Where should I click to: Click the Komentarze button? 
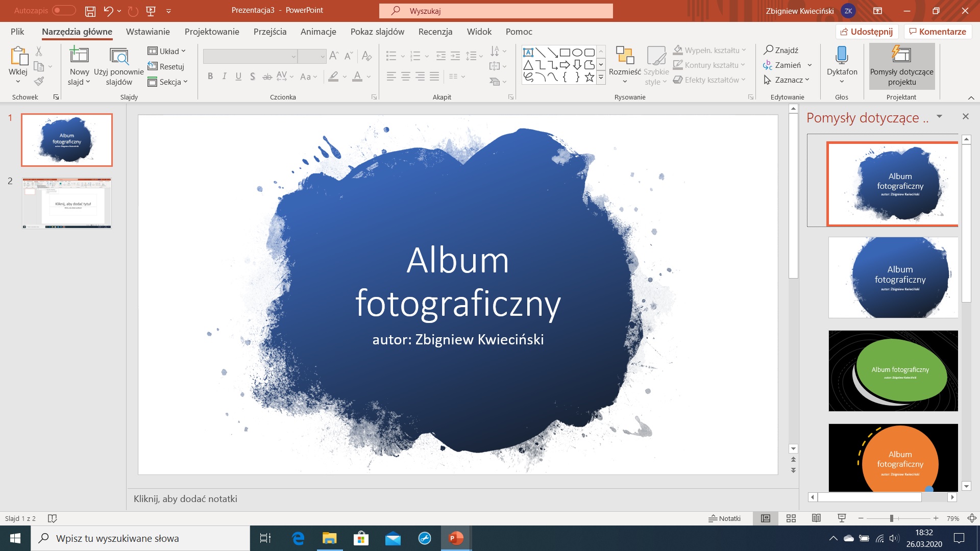[938, 32]
